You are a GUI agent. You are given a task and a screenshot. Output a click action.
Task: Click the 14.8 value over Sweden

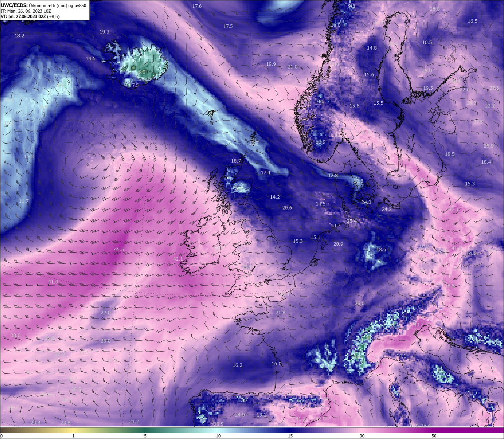point(372,48)
